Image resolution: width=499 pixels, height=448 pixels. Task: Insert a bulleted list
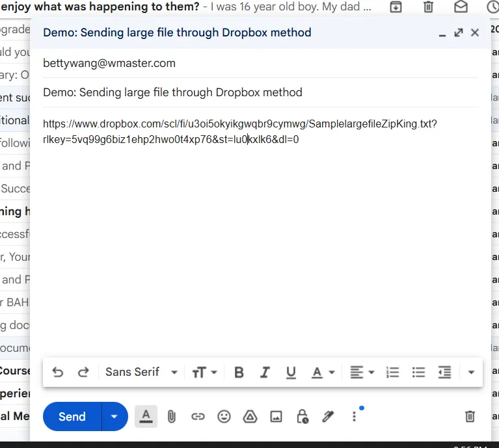418,373
